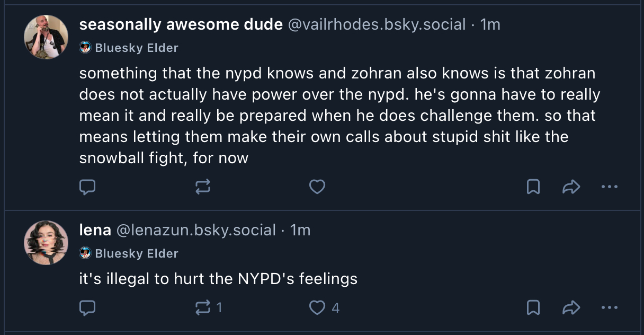Open lena's display name link
Image resolution: width=644 pixels, height=335 pixels.
pyautogui.click(x=95, y=230)
